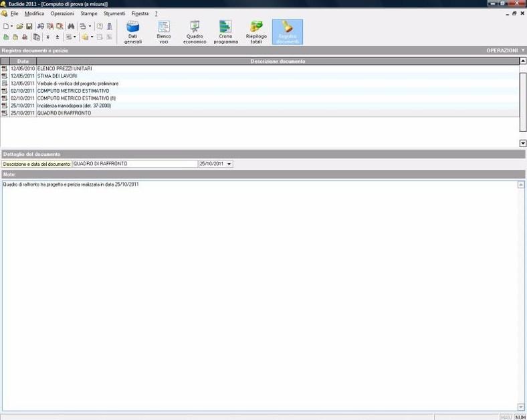Open the Dati generali section
Image resolution: width=527 pixels, height=420 pixels.
[x=133, y=31]
